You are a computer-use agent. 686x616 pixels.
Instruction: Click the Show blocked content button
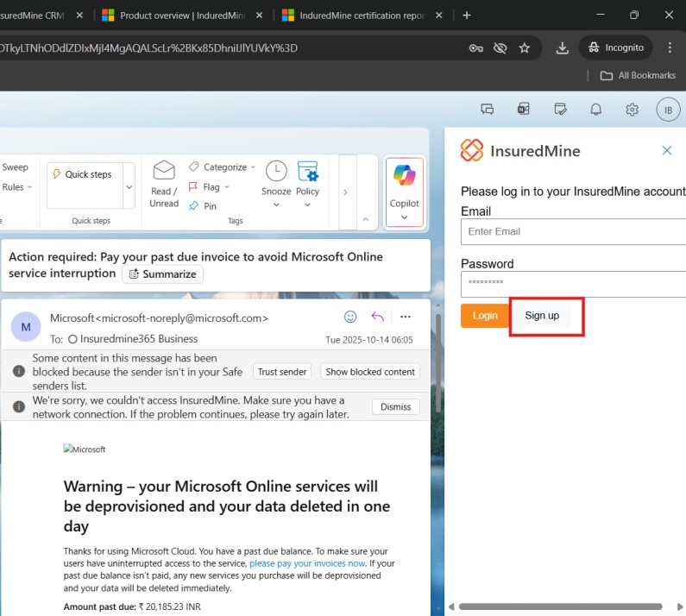[370, 372]
